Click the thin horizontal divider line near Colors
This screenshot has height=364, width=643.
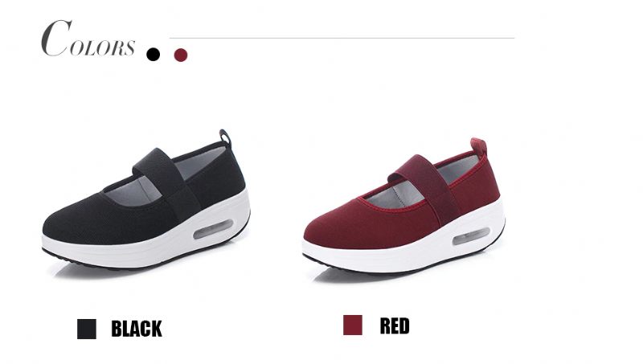pyautogui.click(x=342, y=38)
